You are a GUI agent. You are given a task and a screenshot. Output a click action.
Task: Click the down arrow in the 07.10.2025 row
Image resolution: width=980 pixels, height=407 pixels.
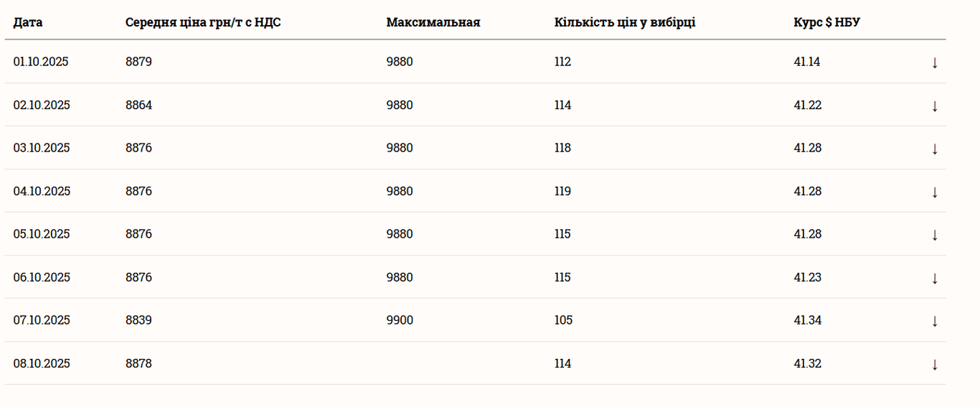pyautogui.click(x=934, y=321)
